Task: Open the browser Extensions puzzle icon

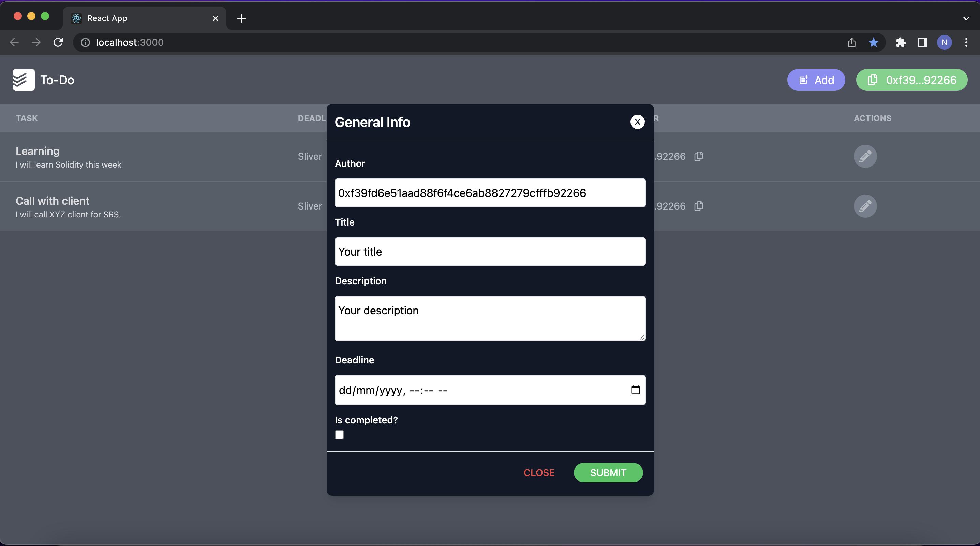Action: [x=901, y=42]
